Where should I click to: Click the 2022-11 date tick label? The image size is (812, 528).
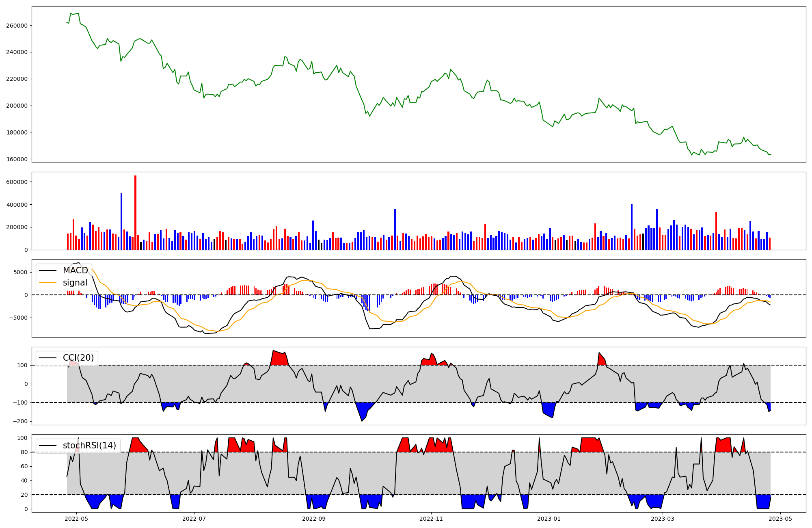click(x=431, y=519)
